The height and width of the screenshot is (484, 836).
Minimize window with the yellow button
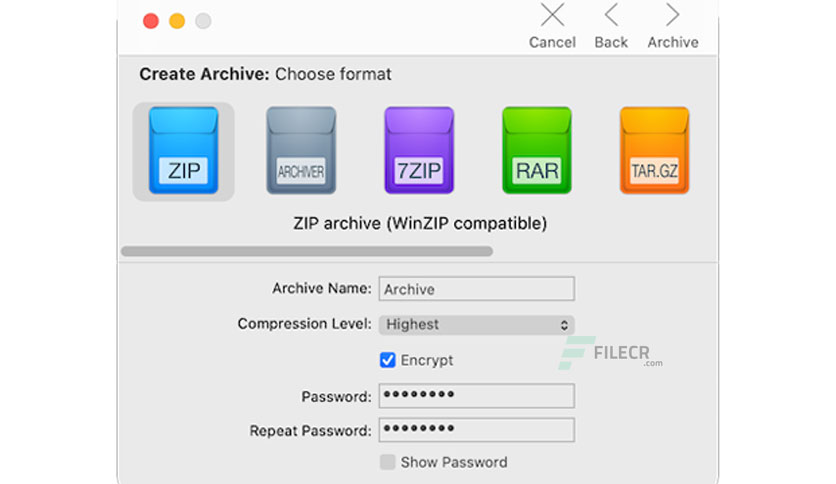(177, 21)
